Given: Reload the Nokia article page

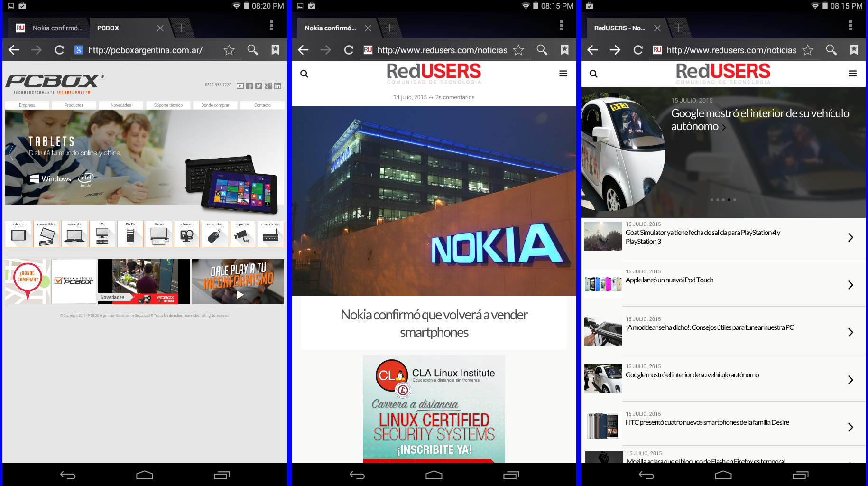Looking at the screenshot, I should [x=349, y=50].
